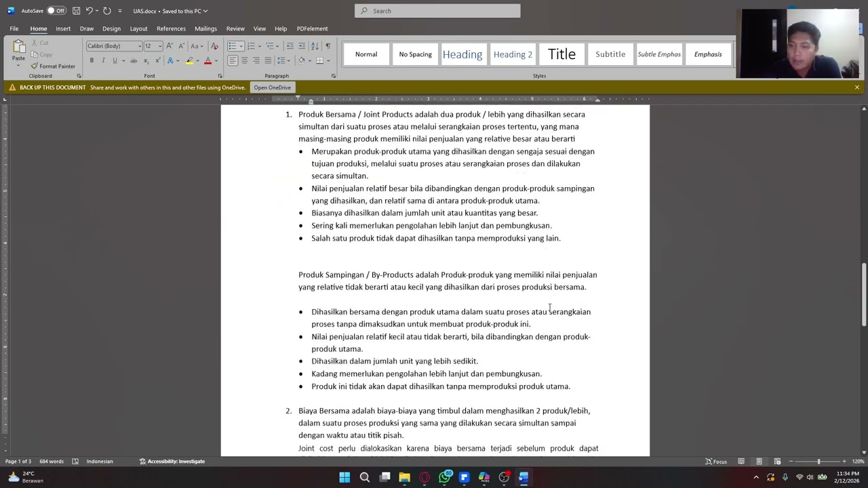Click the Search box in title bar
This screenshot has height=488, width=868.
[437, 11]
